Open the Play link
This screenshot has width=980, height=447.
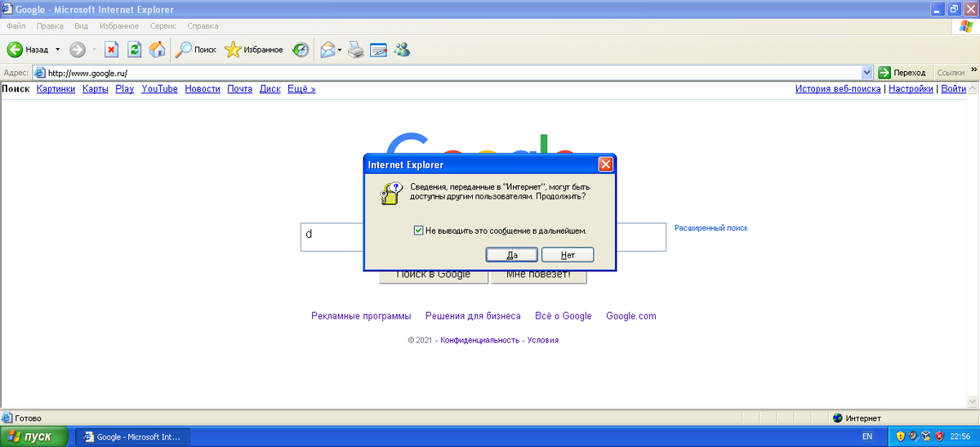point(125,89)
